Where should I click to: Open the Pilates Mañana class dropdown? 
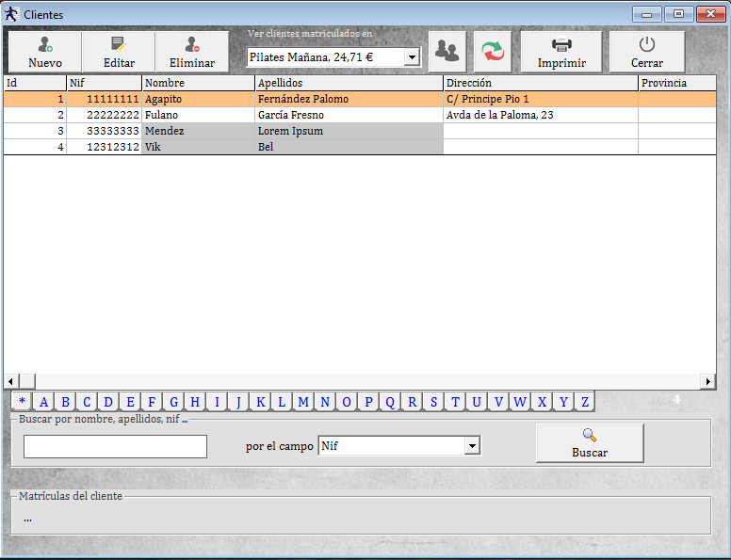(x=412, y=57)
